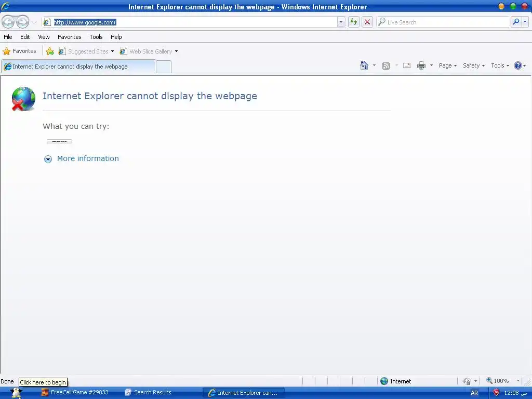This screenshot has width=532, height=399.
Task: Open the Tools command bar menu
Action: [x=500, y=65]
